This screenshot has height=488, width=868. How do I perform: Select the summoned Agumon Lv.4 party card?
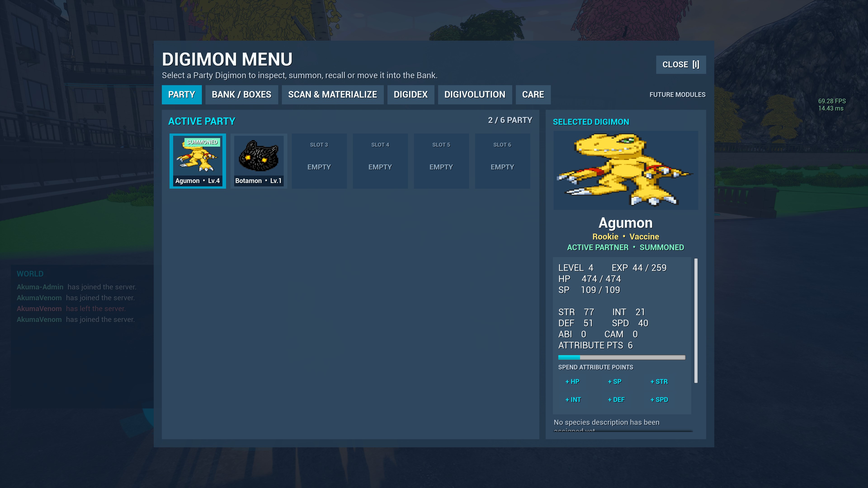(198, 161)
